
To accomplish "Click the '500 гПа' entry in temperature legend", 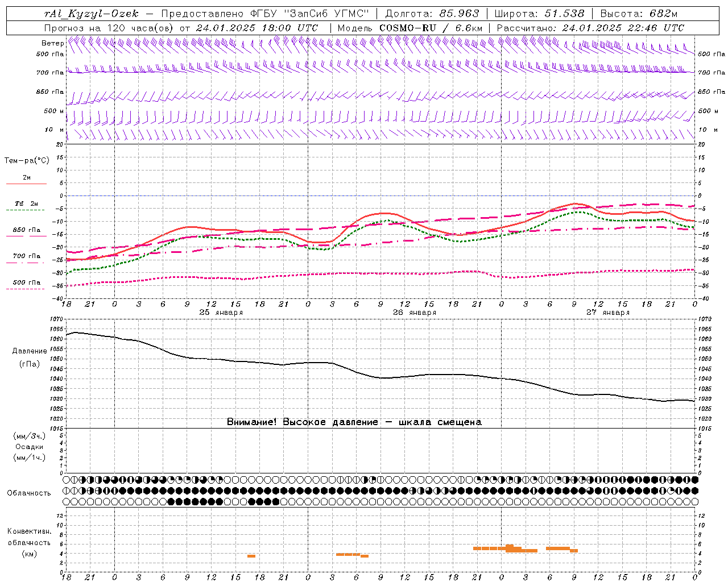I will click(27, 282).
